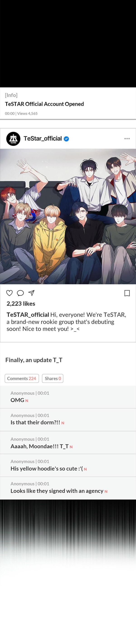
Task: Select the "signed with an agency" comment
Action: coord(68,488)
